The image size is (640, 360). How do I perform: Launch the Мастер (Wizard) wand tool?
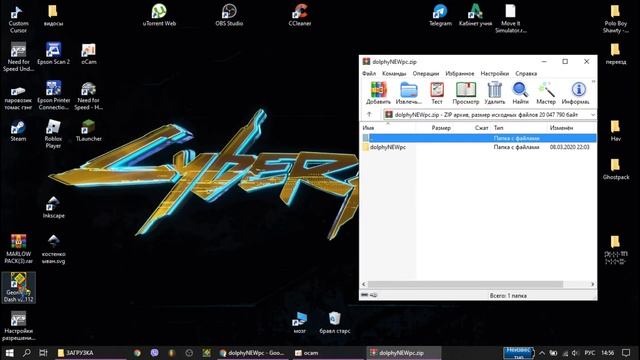pyautogui.click(x=546, y=93)
